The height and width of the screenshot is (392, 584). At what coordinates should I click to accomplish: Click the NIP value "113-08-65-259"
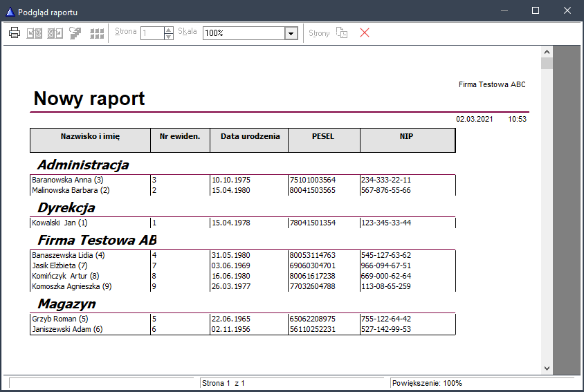pos(386,287)
